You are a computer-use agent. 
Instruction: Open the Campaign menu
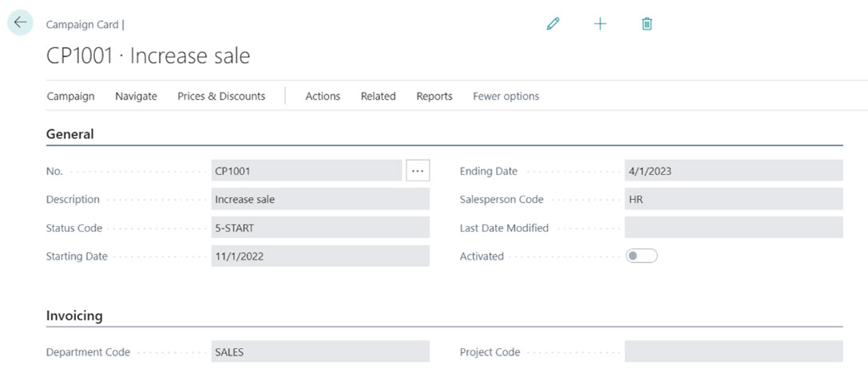(x=70, y=96)
